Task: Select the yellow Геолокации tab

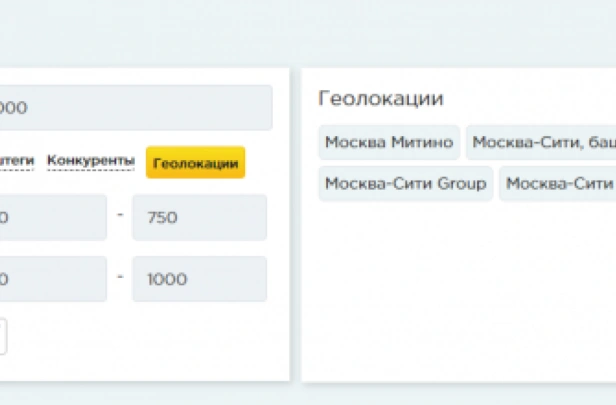Action: [x=196, y=163]
